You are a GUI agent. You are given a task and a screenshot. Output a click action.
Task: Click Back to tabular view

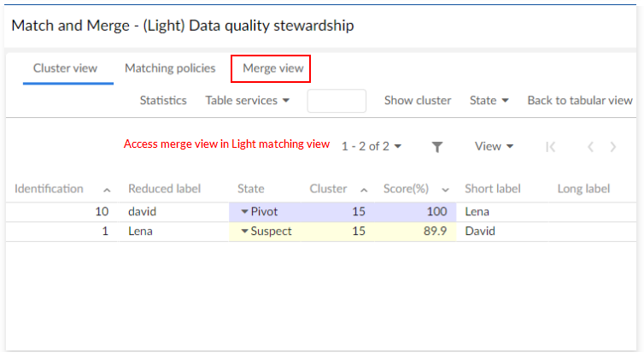click(580, 101)
